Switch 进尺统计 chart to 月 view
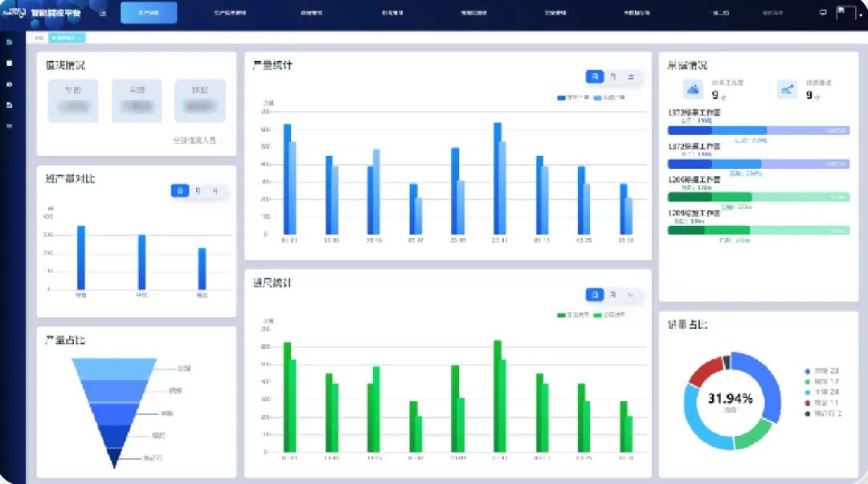This screenshot has height=484, width=868. pos(612,294)
